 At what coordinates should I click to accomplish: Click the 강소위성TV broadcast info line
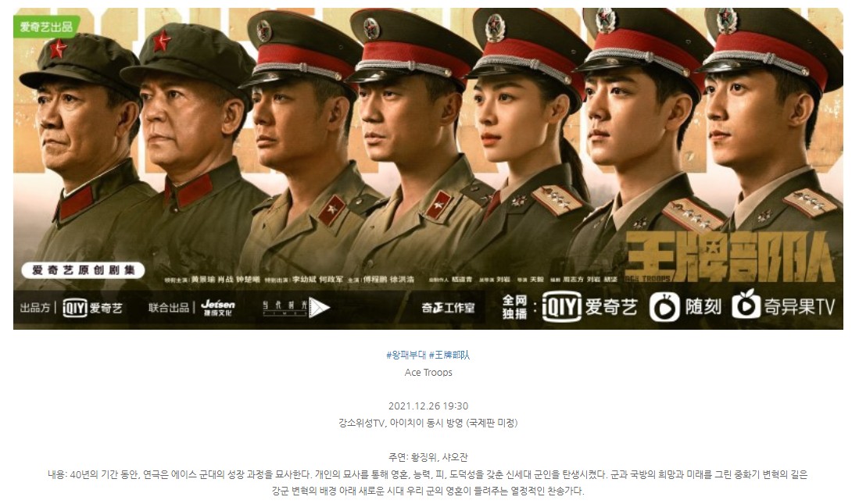point(428,423)
